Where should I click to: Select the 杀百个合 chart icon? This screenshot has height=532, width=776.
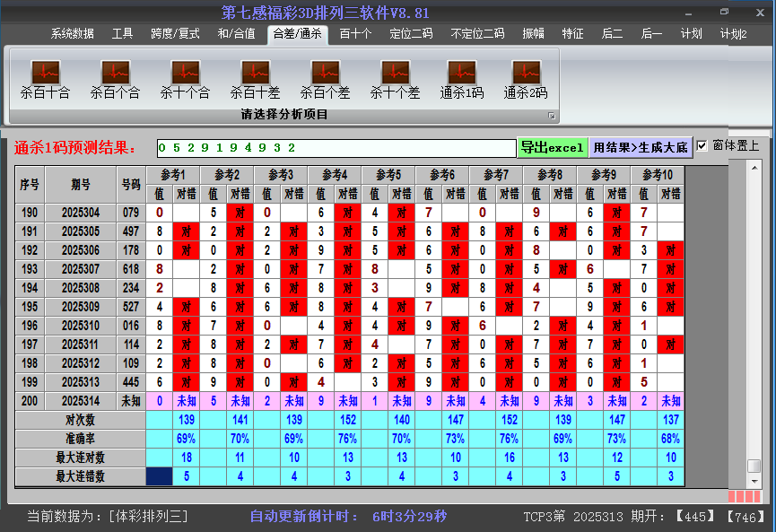point(115,73)
